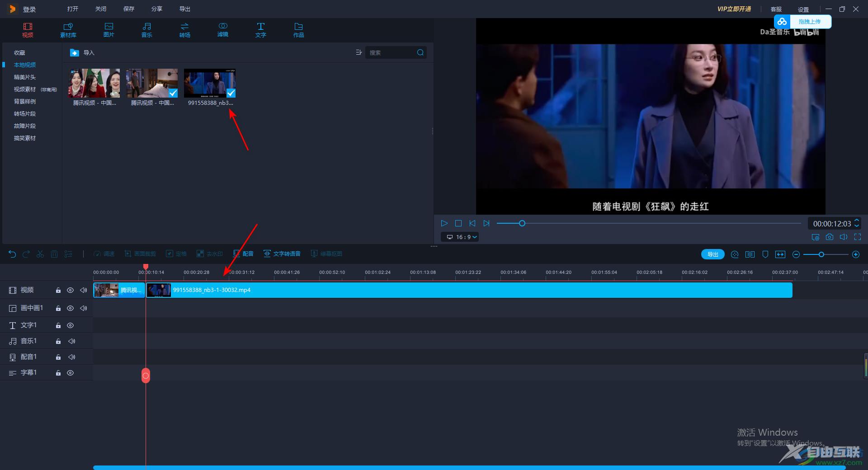Click the 登录 login link
The height and width of the screenshot is (470, 868).
(x=29, y=9)
